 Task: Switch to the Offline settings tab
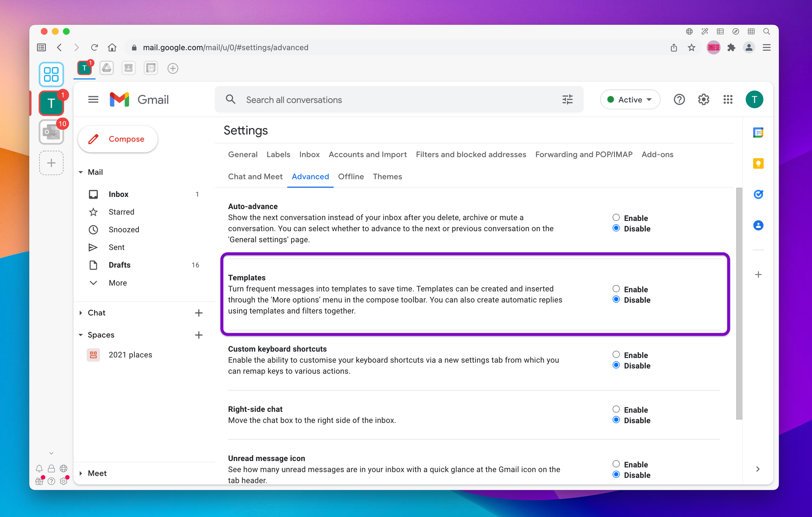(351, 177)
